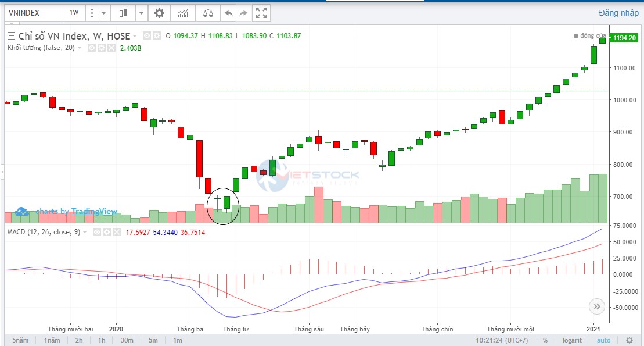Undo the last chart action

coord(229,12)
